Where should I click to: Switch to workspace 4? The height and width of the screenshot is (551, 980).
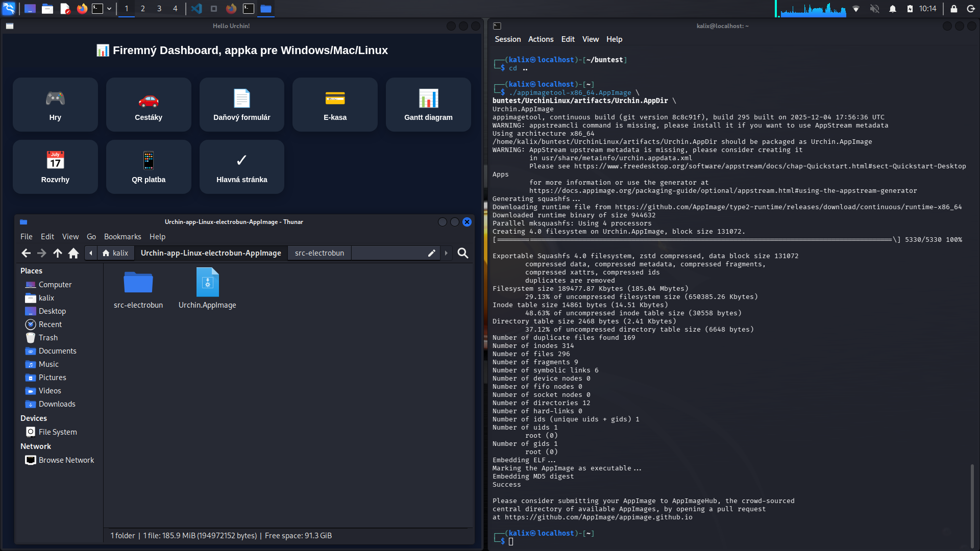[175, 9]
